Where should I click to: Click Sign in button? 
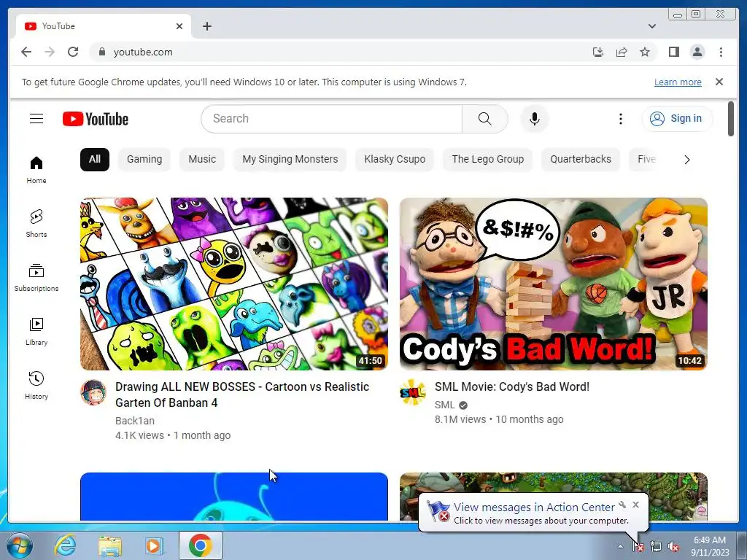(x=677, y=119)
